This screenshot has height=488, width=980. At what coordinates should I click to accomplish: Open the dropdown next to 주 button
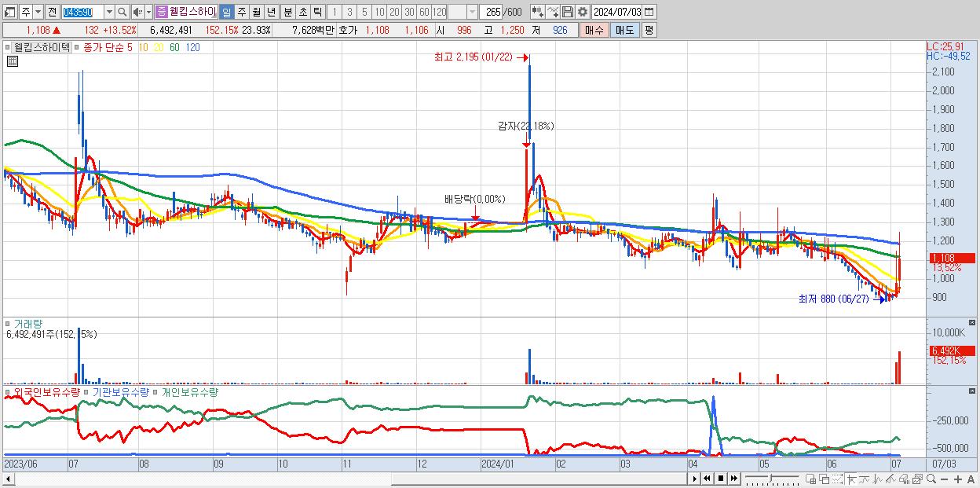[x=38, y=12]
